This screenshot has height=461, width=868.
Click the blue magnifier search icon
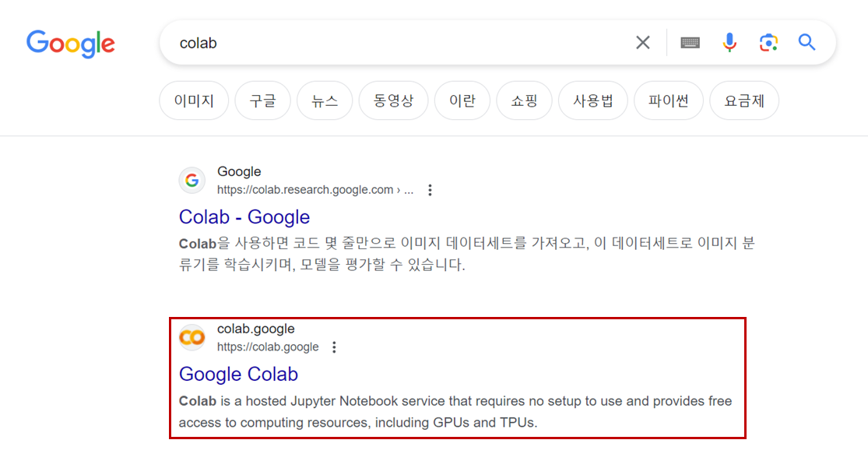click(x=807, y=42)
